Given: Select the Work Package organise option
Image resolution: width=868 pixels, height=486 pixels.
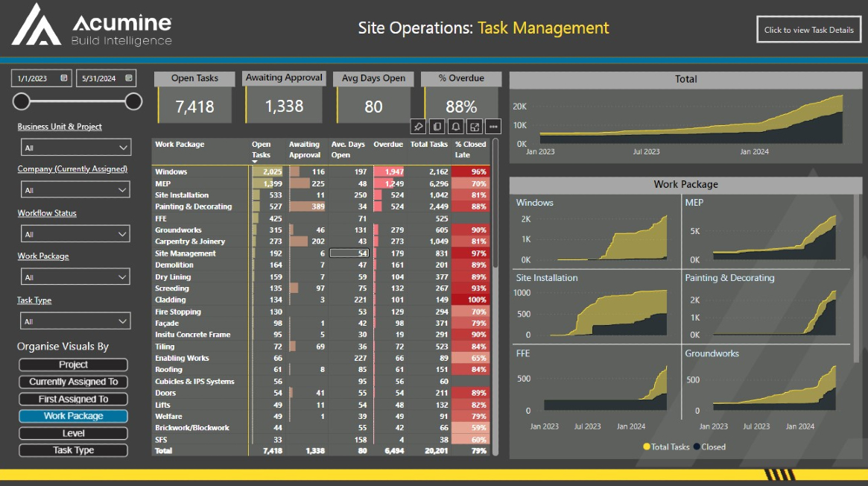Looking at the screenshot, I should tap(72, 416).
